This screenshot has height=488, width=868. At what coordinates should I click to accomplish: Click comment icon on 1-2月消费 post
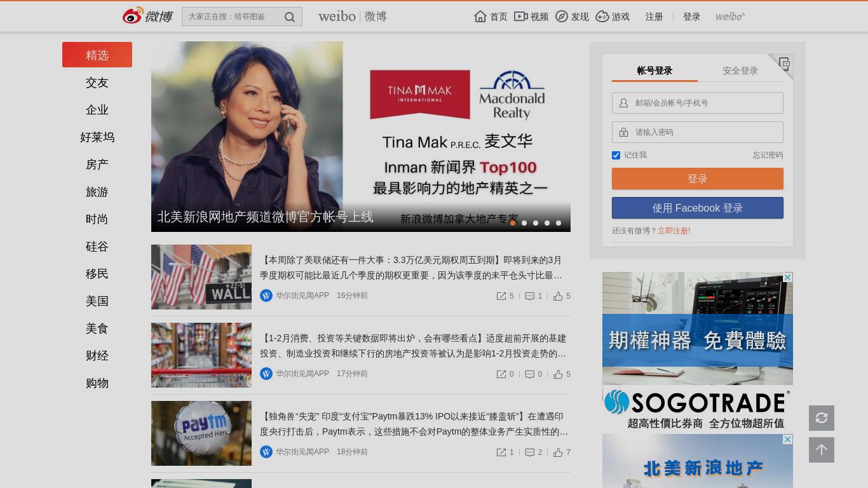(530, 374)
